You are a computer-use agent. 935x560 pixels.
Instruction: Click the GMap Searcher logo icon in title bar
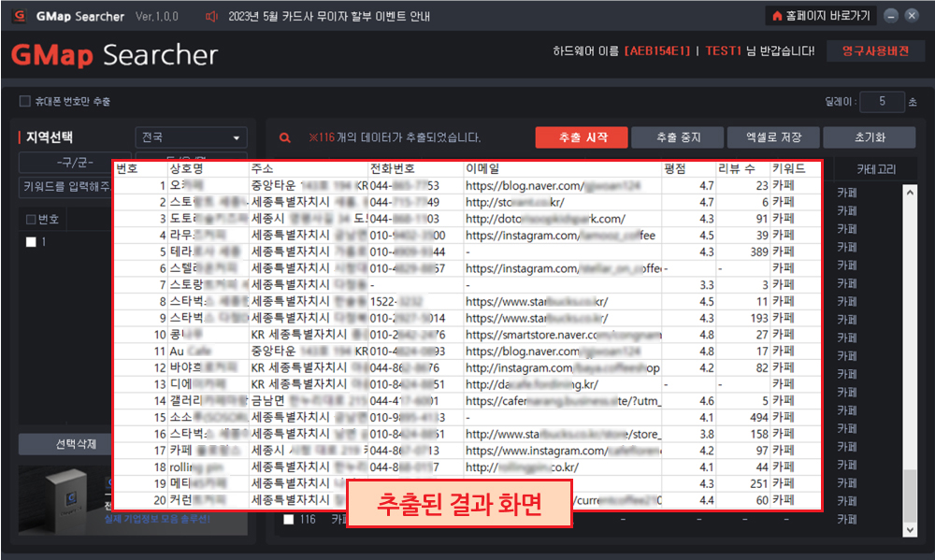(19, 16)
